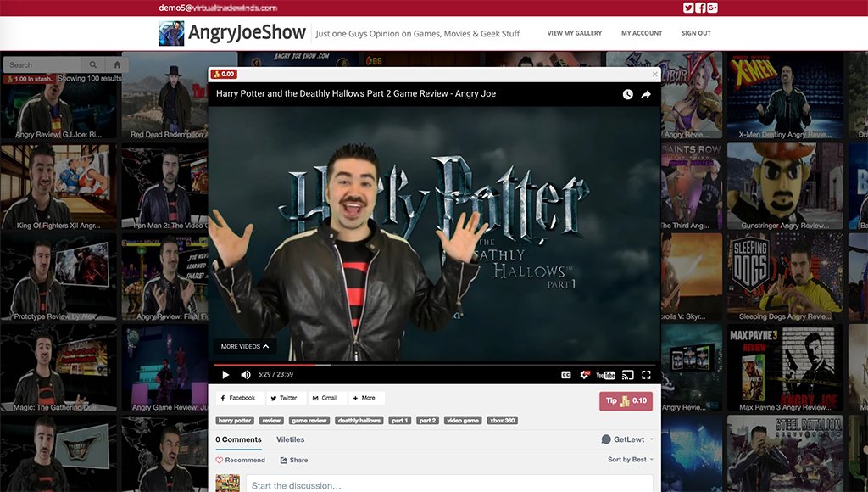Open Steel Battalion thumbnail

click(785, 453)
